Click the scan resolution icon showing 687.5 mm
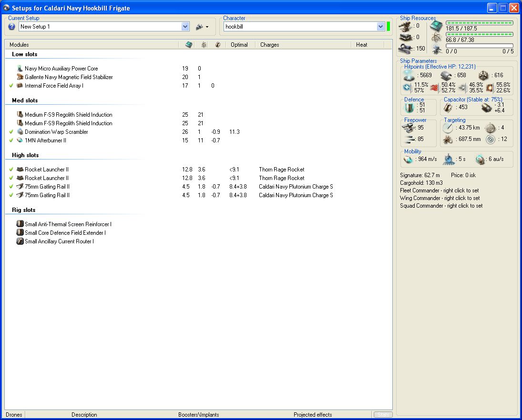Screen dimensions: 522x420 448,140
